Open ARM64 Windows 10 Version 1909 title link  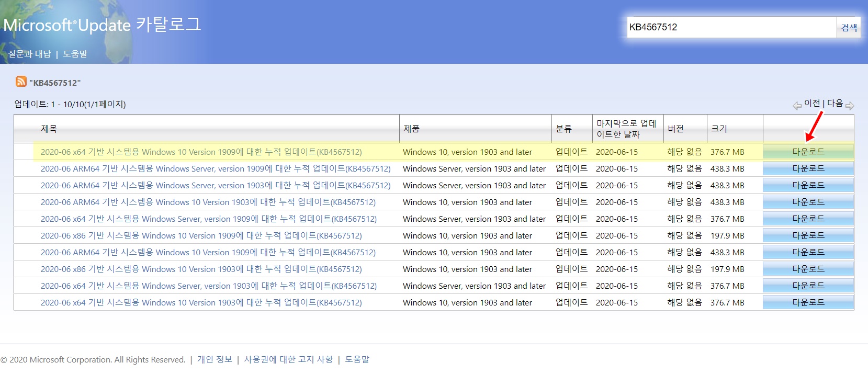pyautogui.click(x=208, y=252)
